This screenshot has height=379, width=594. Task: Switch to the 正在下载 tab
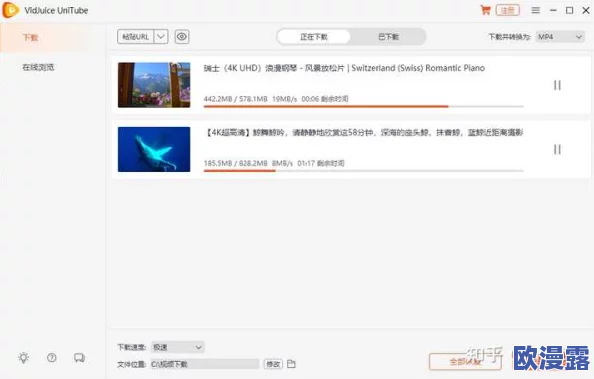point(314,37)
